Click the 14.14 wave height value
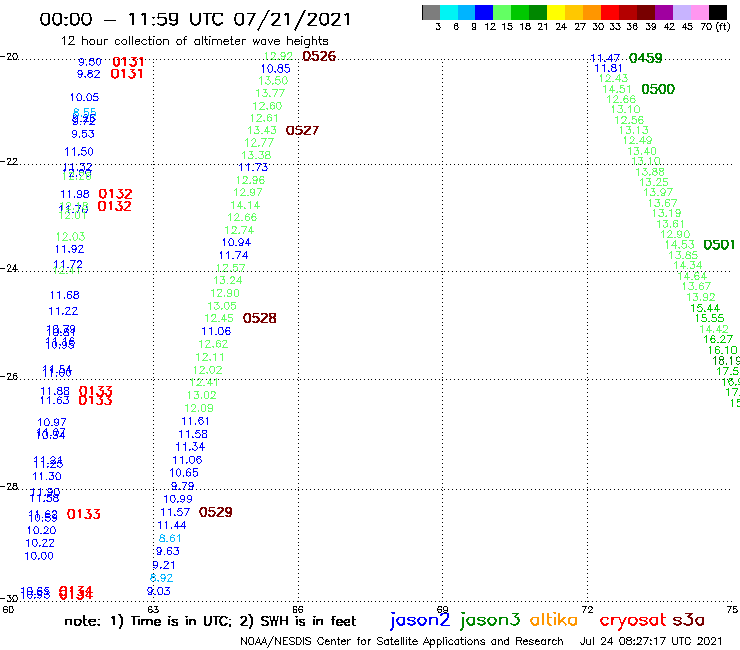 click(245, 205)
